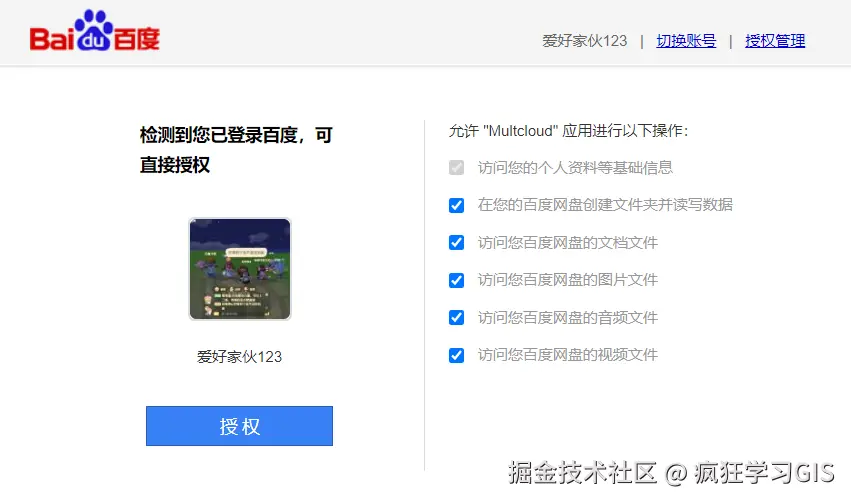Image resolution: width=851 pixels, height=503 pixels.
Task: Open the 授权管理 authorization management link
Action: click(775, 41)
